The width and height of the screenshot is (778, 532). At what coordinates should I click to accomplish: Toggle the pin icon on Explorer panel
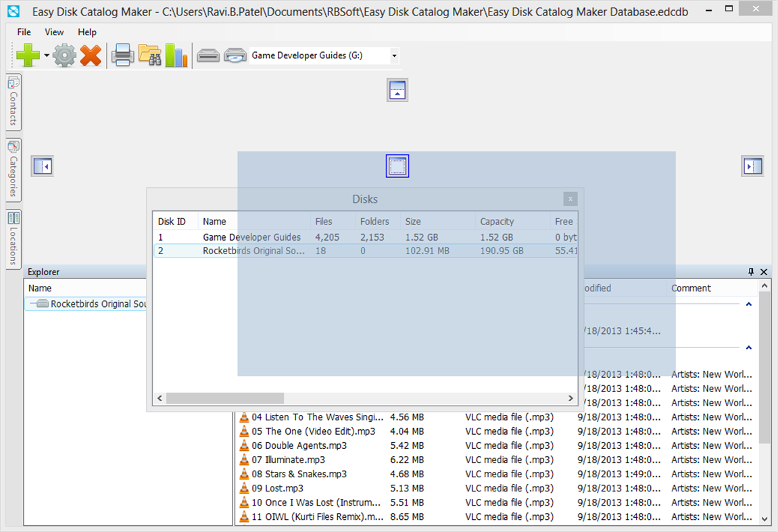click(x=750, y=272)
